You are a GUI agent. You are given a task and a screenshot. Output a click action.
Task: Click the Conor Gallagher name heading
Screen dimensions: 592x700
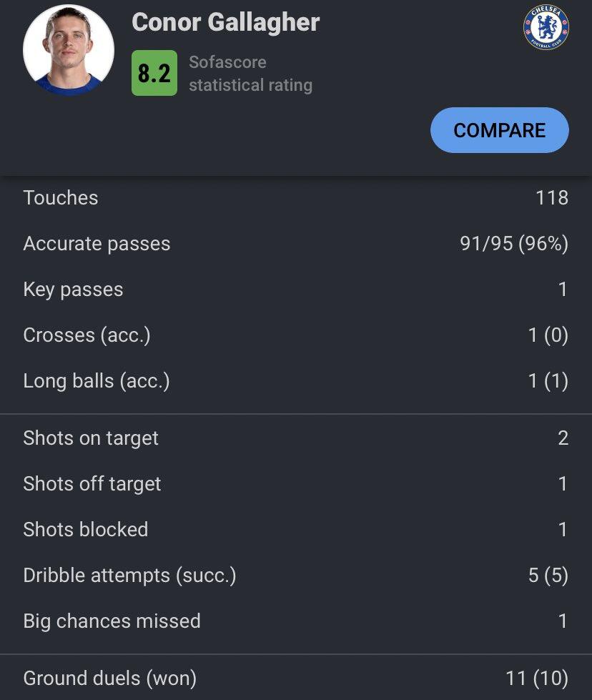226,23
